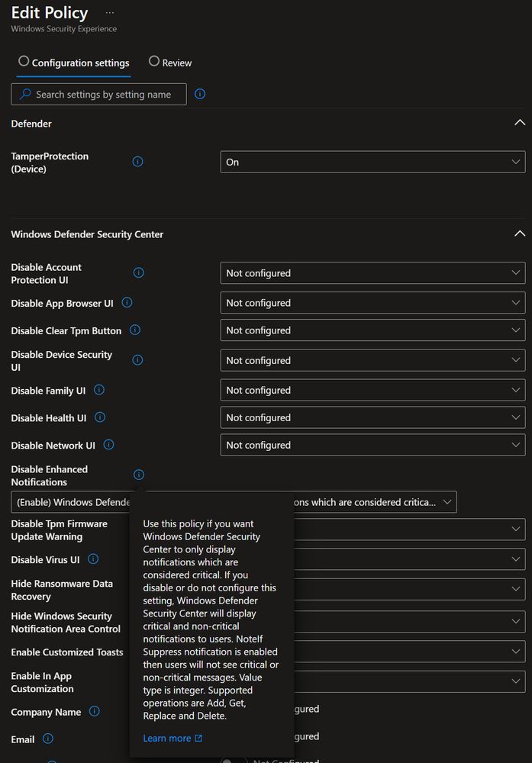Show info for TamperProtection (Device)
The image size is (532, 763).
tap(137, 162)
